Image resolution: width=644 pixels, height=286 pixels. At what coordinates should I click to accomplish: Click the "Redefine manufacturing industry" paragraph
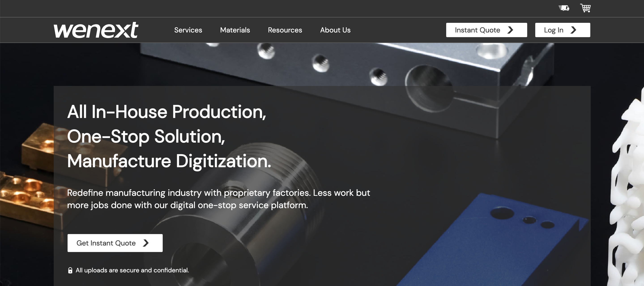pyautogui.click(x=218, y=199)
